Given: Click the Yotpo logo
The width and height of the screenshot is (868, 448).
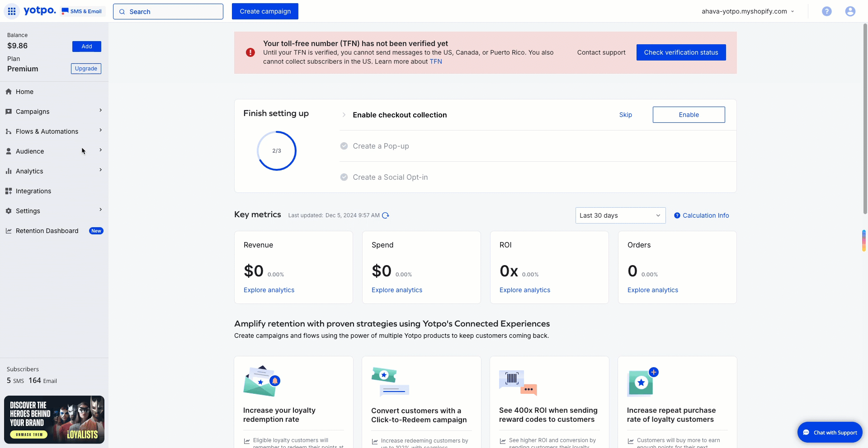Looking at the screenshot, I should pos(40,10).
